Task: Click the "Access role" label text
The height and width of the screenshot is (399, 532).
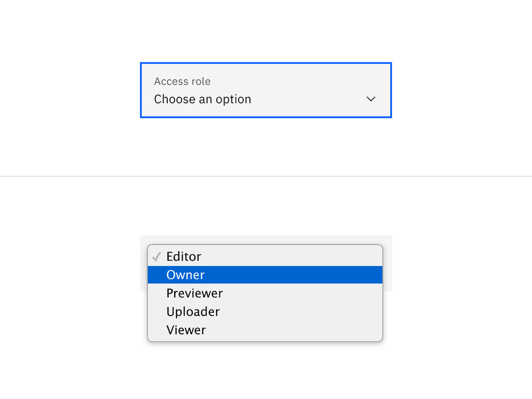Action: click(182, 81)
